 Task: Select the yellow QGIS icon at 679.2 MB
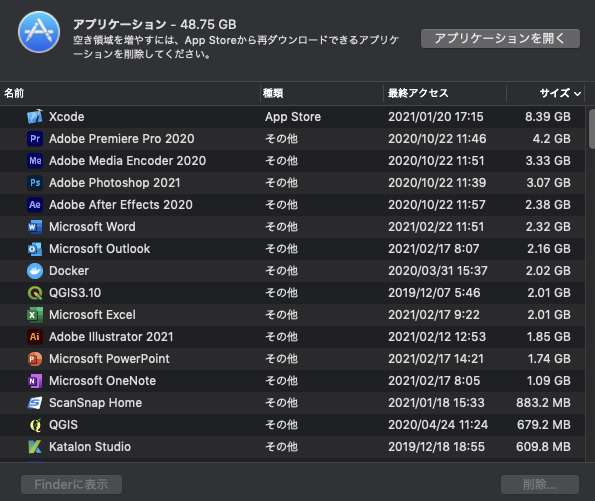tap(35, 425)
